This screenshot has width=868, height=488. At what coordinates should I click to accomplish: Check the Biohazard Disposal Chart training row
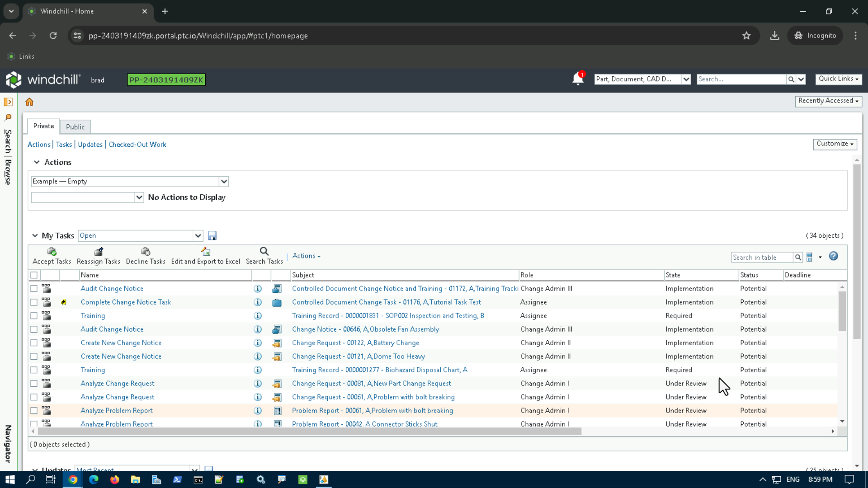coord(34,370)
